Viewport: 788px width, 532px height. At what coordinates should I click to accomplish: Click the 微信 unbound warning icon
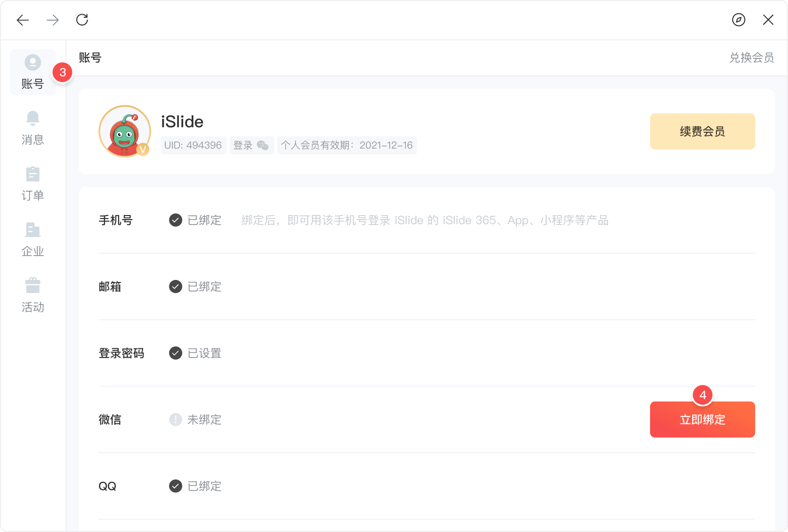(175, 419)
